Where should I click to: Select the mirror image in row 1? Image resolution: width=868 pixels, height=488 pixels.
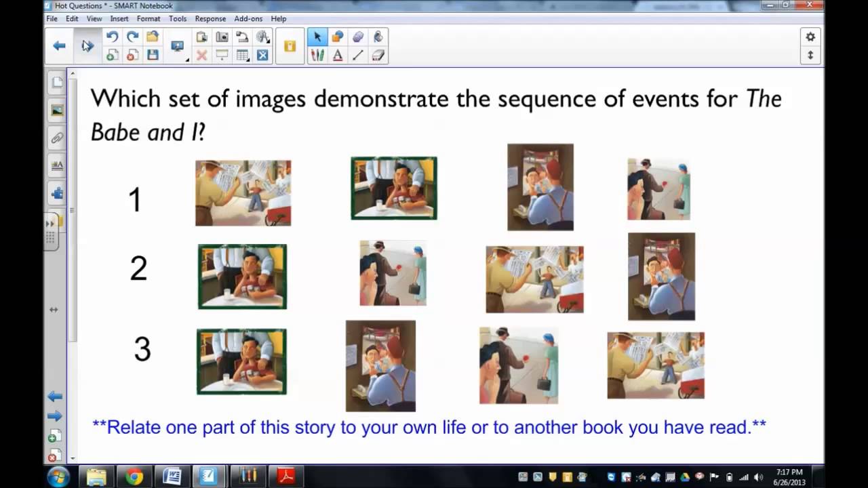[540, 187]
